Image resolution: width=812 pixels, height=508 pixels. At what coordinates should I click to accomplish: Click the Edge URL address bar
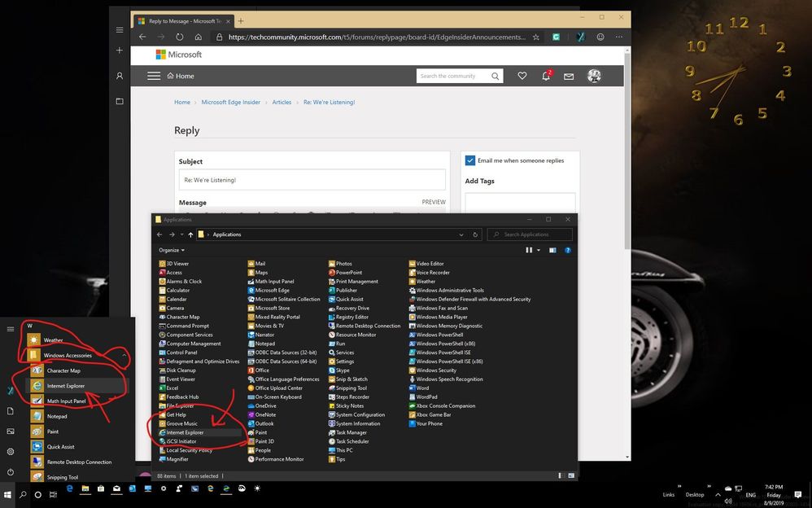(377, 37)
